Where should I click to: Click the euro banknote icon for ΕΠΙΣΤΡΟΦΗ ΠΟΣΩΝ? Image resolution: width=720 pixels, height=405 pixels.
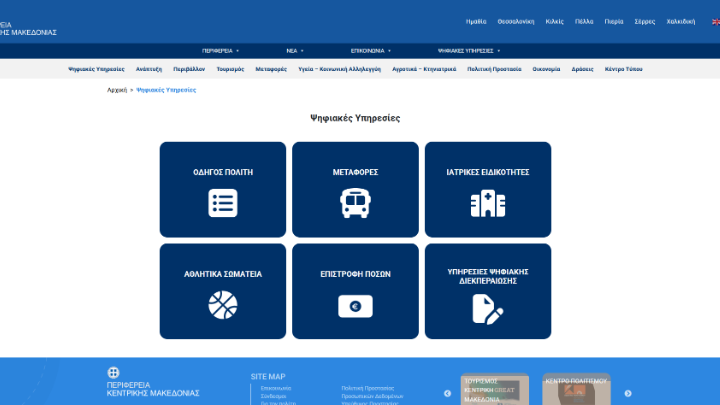355,306
